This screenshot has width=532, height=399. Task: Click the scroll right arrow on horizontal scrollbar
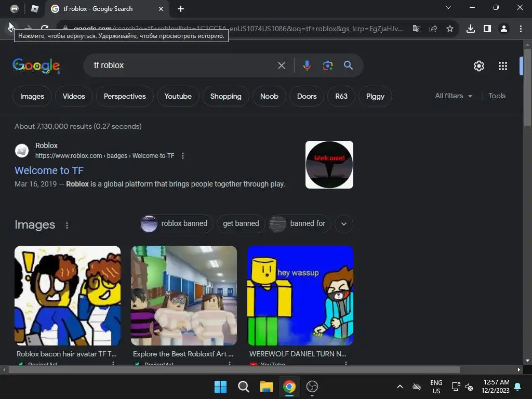pyautogui.click(x=519, y=370)
